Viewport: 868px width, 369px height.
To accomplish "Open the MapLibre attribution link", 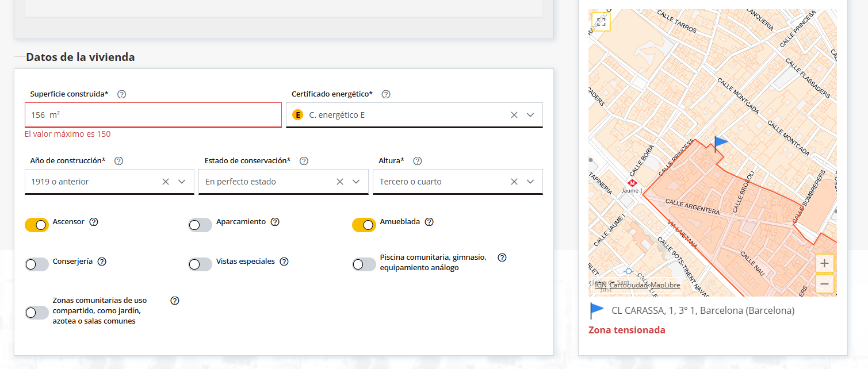I will [666, 285].
